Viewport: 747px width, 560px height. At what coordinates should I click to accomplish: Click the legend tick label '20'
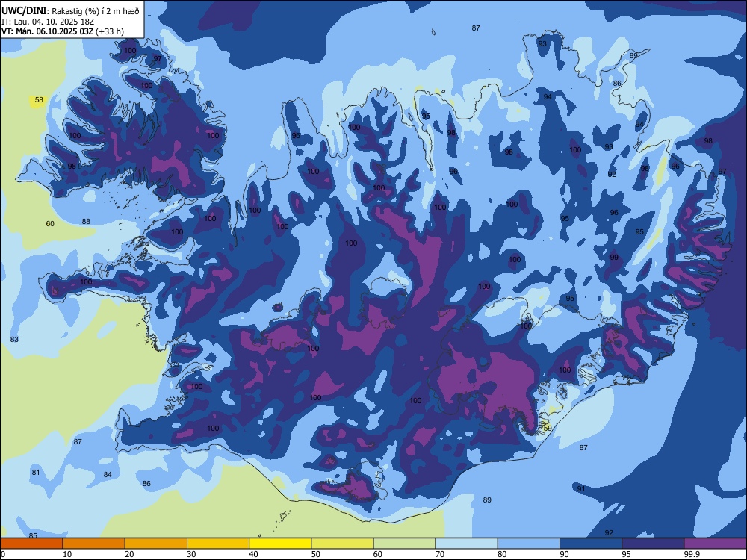pyautogui.click(x=129, y=554)
